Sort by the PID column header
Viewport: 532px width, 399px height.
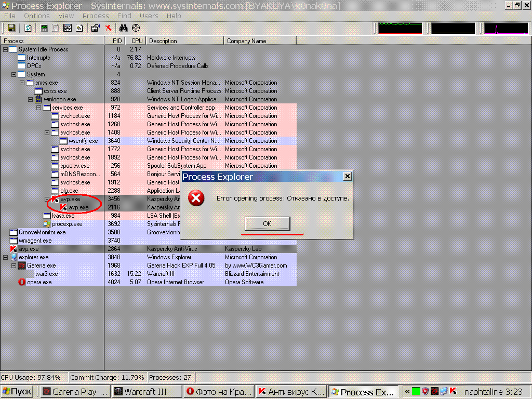[115, 41]
